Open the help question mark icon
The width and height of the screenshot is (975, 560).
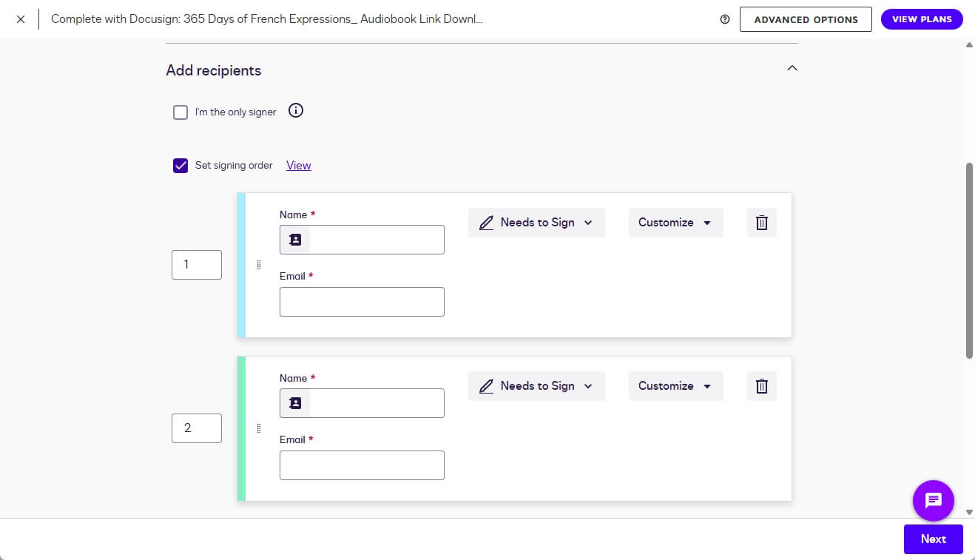point(725,19)
